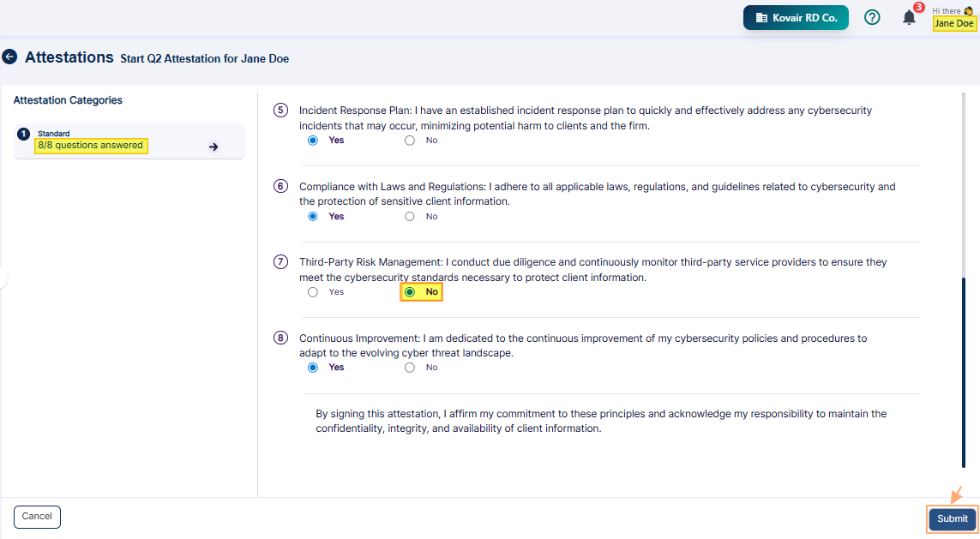The width and height of the screenshot is (980, 539).
Task: Expand Standard category using its arrow
Action: pyautogui.click(x=215, y=146)
